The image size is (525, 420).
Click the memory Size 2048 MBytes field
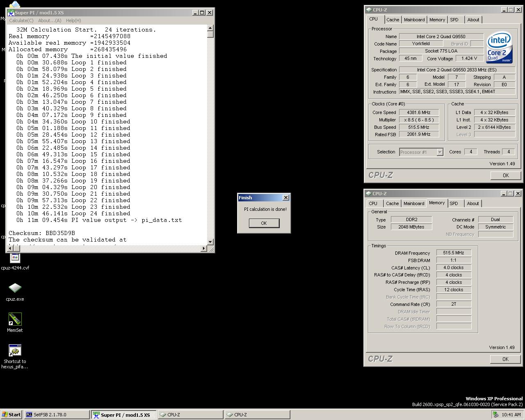411,227
